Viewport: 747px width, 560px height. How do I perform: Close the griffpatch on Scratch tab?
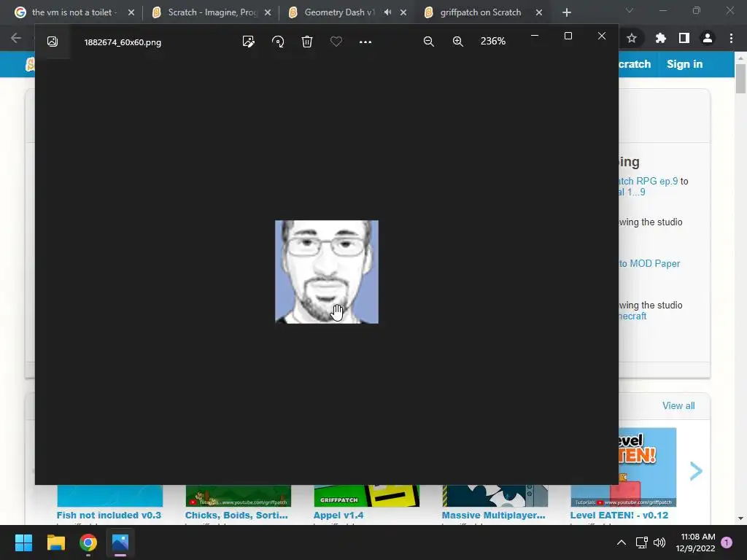[539, 12]
